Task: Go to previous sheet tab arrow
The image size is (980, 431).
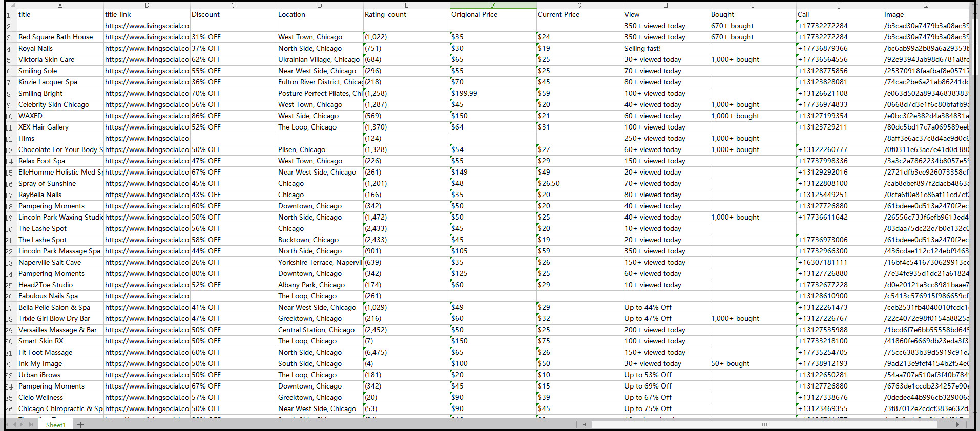Action: [x=15, y=425]
